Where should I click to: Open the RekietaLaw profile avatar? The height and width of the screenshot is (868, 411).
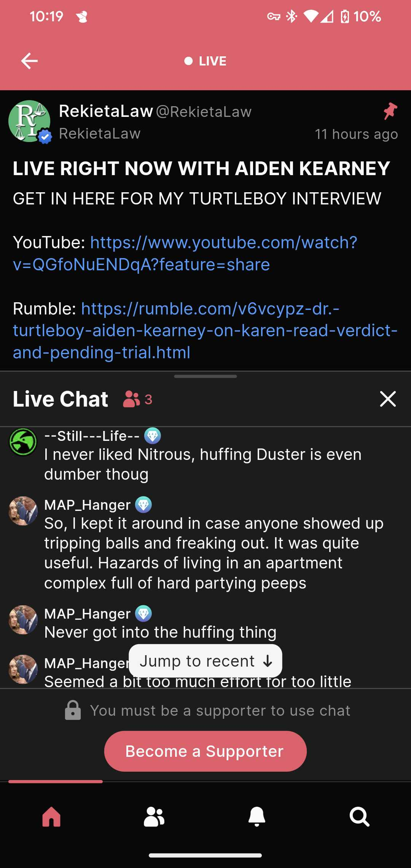(x=29, y=121)
